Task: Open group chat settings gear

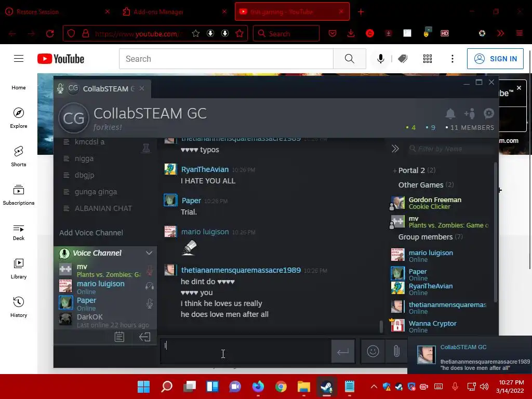Action: click(x=488, y=113)
